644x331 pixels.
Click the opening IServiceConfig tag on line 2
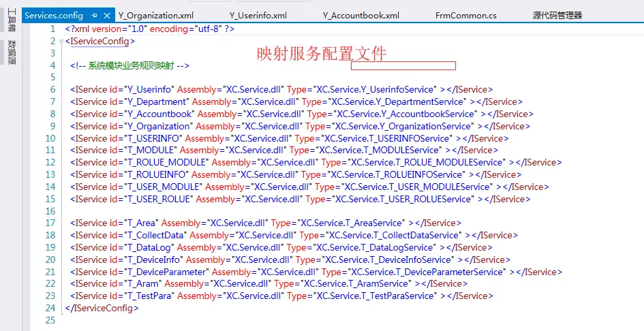(99, 41)
